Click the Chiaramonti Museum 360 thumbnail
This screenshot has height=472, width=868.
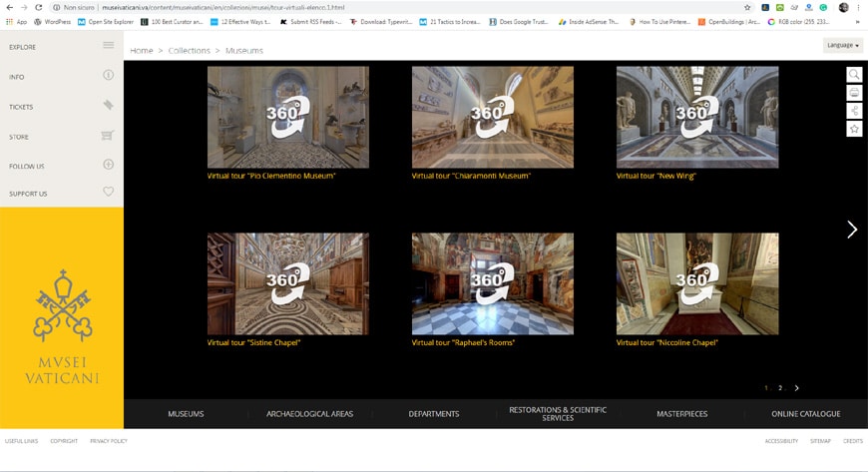point(493,117)
